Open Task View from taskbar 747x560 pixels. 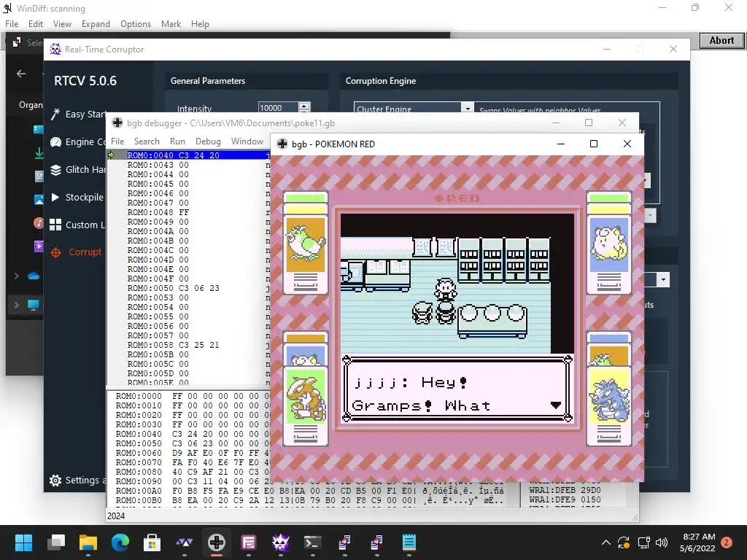click(56, 542)
